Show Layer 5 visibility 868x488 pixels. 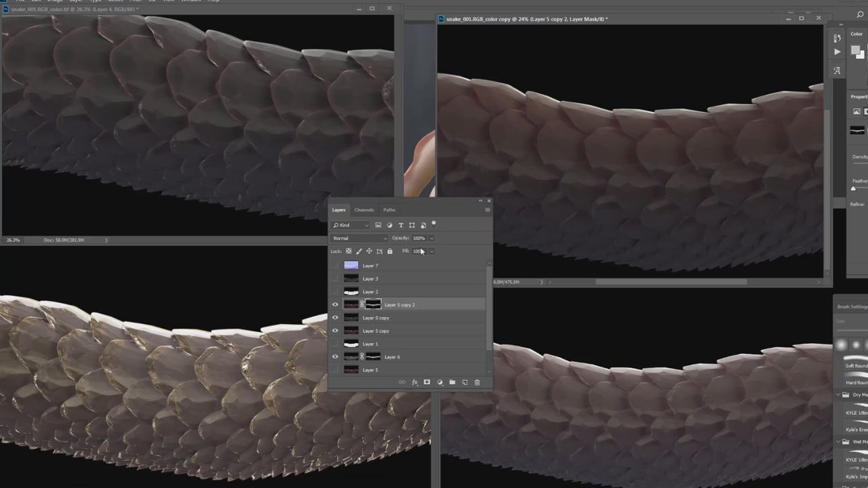(335, 370)
